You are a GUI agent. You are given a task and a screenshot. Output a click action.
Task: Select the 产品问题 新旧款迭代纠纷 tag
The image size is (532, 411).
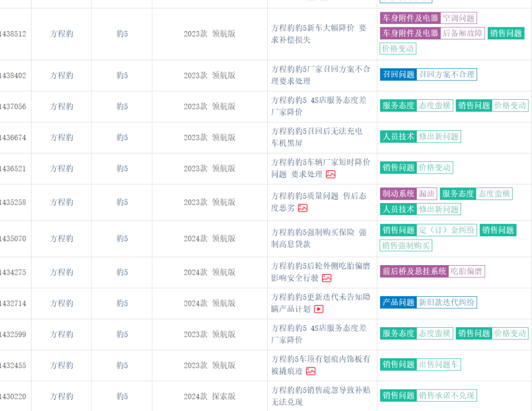(428, 302)
